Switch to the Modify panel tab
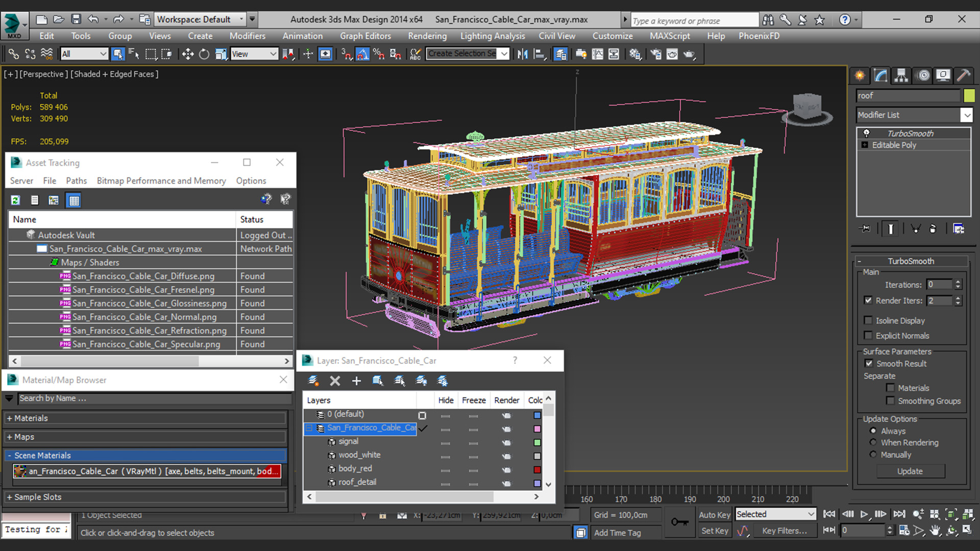 tap(880, 76)
